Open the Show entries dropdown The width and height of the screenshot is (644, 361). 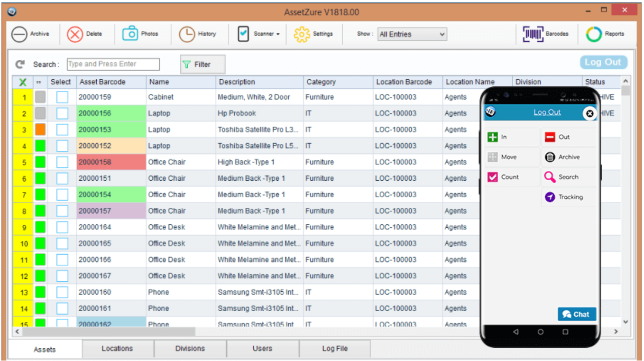(411, 34)
